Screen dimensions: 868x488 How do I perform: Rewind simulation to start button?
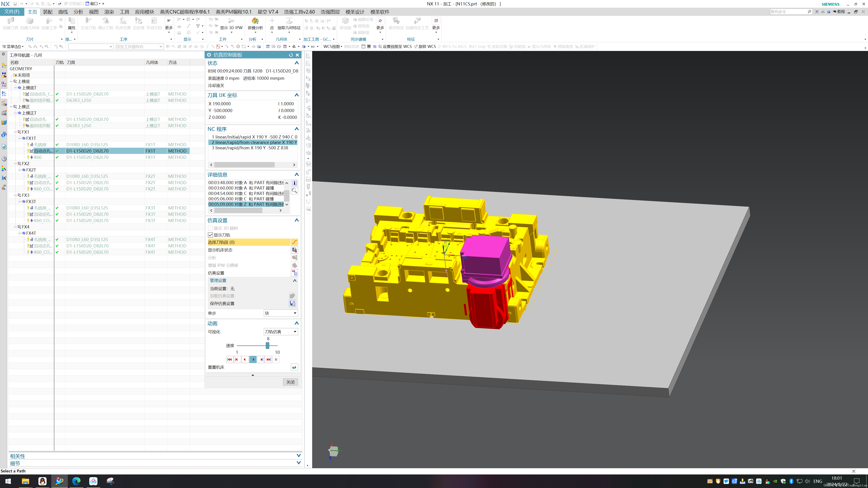coord(229,359)
